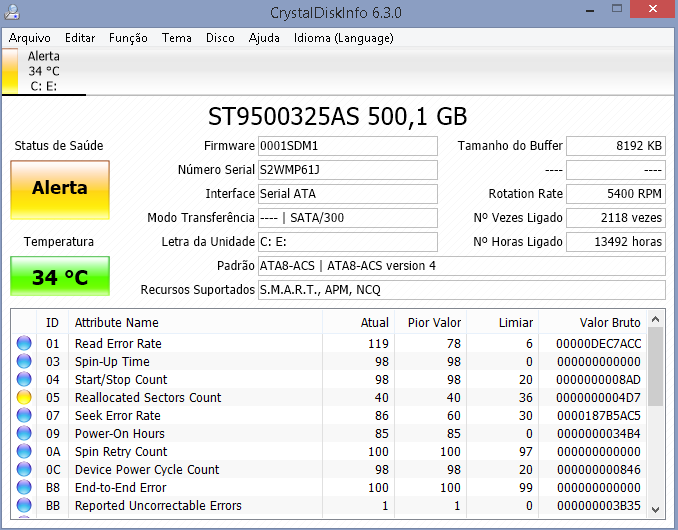
Task: Select the Reallocated Sectors Count attribute name
Action: (148, 398)
